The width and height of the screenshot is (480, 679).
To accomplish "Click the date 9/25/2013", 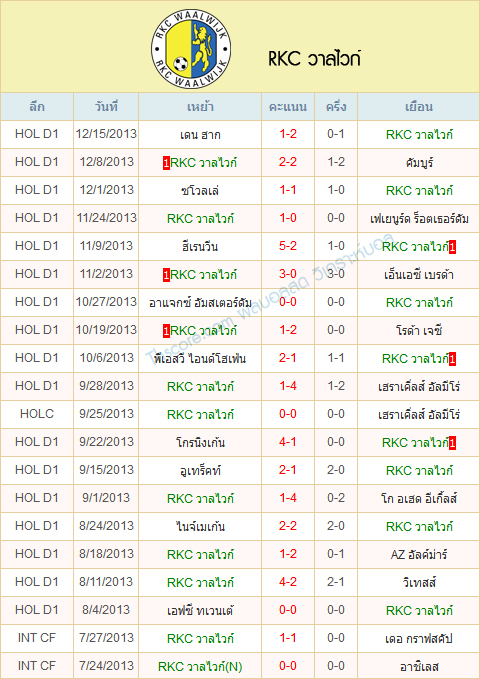I will (107, 414).
